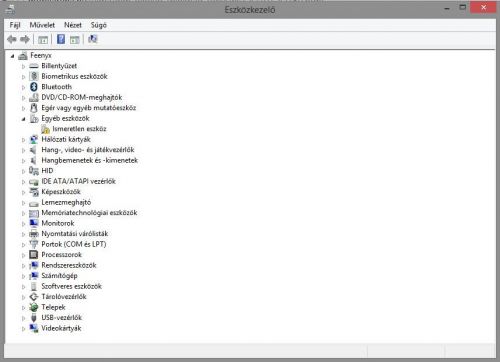Viewport: 500px width, 362px height.
Task: Click the Rendszereszközök icon
Action: point(34,265)
